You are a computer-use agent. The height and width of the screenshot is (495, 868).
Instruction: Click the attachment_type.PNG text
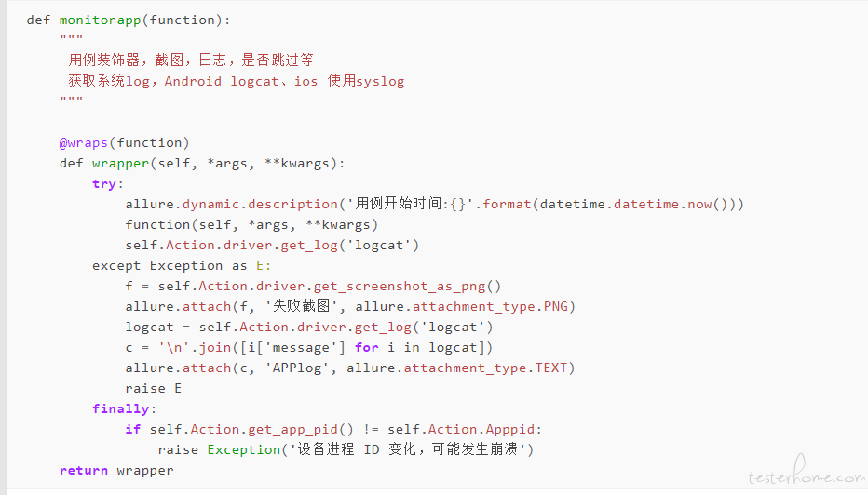tap(491, 307)
